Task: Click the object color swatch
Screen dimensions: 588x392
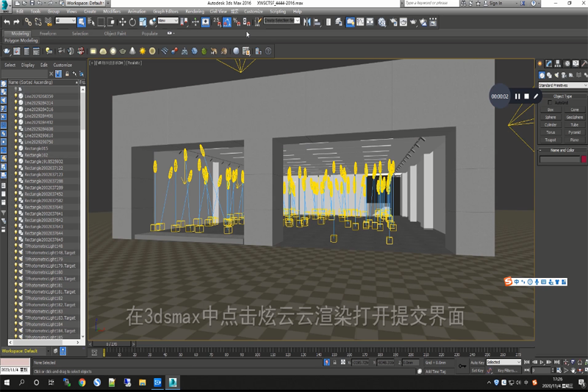Action: pyautogui.click(x=584, y=159)
